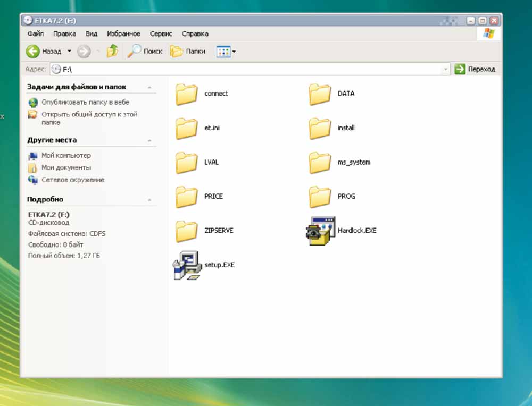Select the Hardlock.EXE file icon
Screen dimensions: 532x406
click(x=320, y=231)
